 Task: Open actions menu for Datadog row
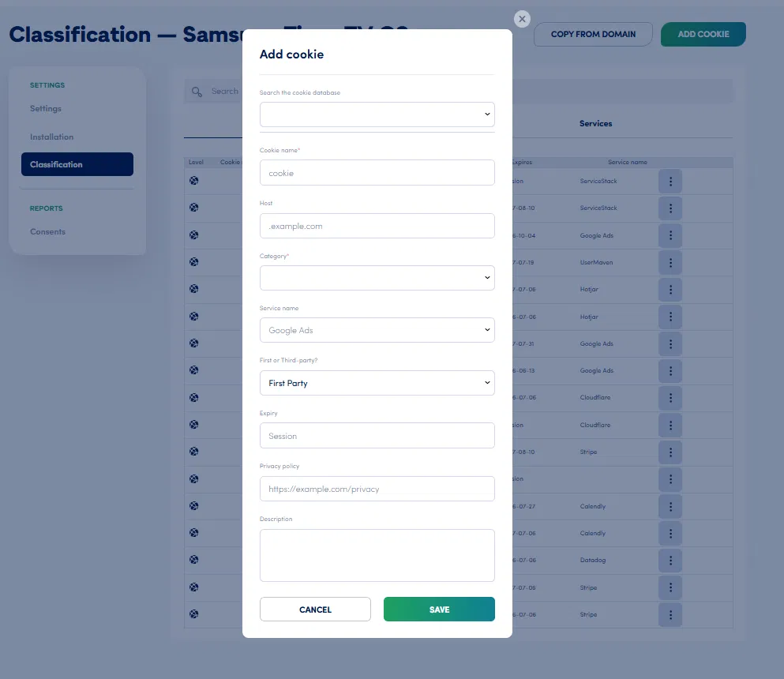pyautogui.click(x=670, y=560)
